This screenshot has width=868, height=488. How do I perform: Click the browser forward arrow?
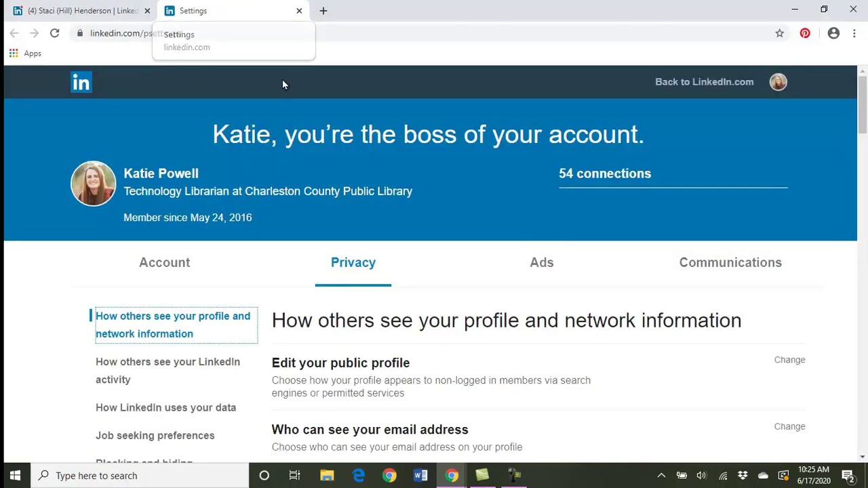pos(34,33)
